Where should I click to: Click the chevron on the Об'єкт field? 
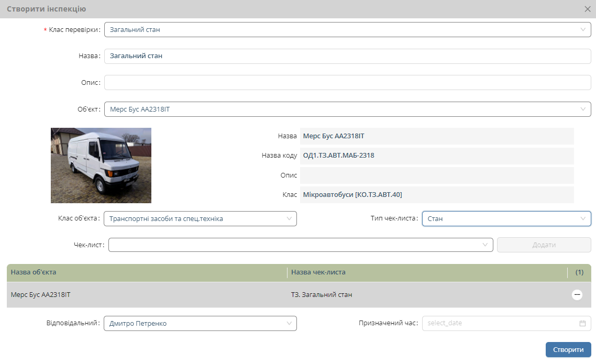point(583,109)
